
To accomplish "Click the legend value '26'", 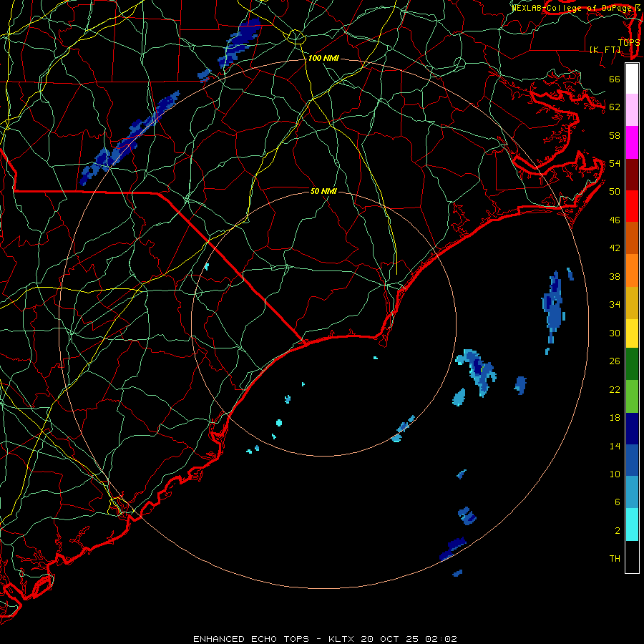I will (615, 361).
